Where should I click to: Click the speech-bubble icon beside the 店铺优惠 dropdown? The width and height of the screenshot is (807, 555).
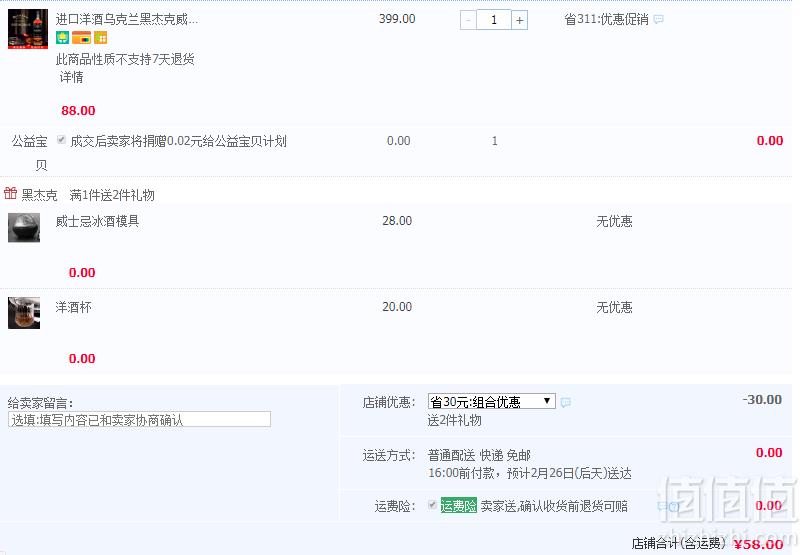click(566, 402)
